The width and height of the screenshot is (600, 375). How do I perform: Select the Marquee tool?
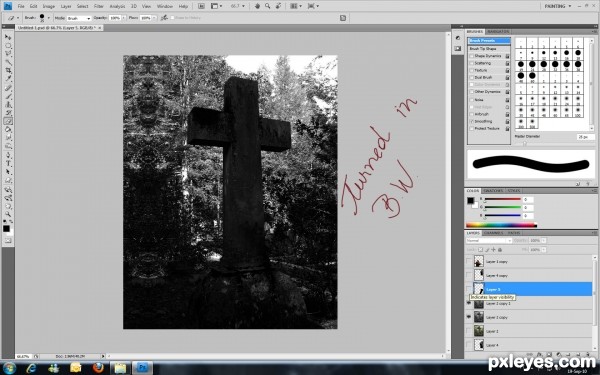(8, 46)
